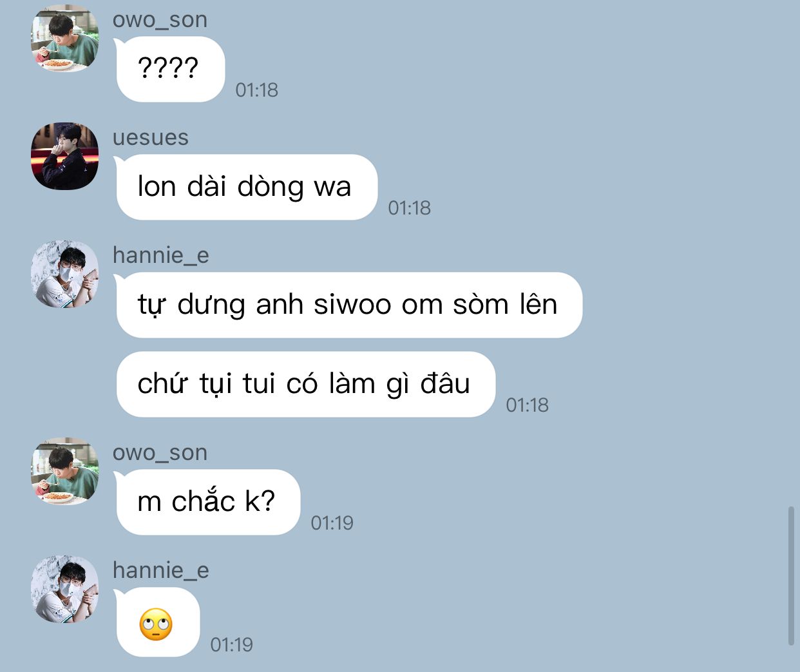Viewport: 800px width, 672px height.
Task: Click hannie_e username above the emoji bubble
Action: tap(161, 570)
